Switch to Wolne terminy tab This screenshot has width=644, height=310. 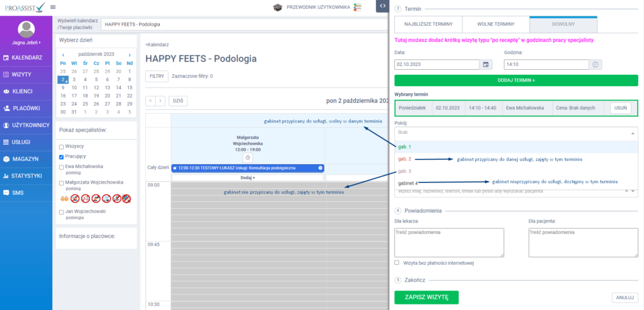496,24
